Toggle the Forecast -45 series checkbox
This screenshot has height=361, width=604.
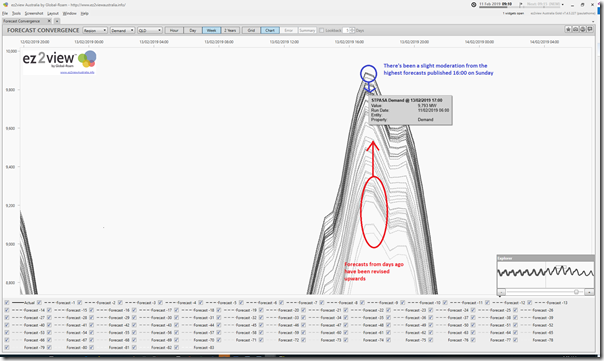coord(219,325)
